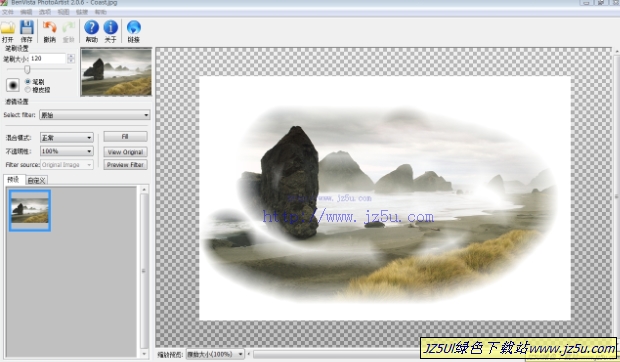Viewport: 620px width, 362px height.
Task: Switch to the 自定义 custom tab
Action: tap(36, 181)
